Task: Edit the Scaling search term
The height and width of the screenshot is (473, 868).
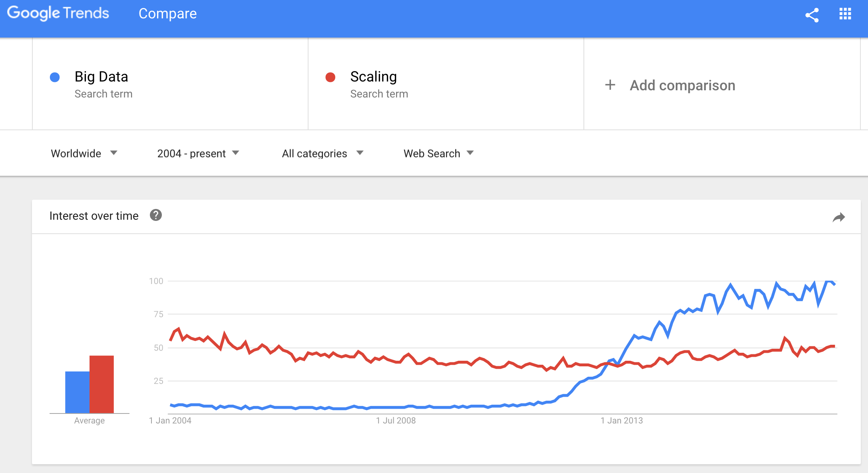Action: 373,77
